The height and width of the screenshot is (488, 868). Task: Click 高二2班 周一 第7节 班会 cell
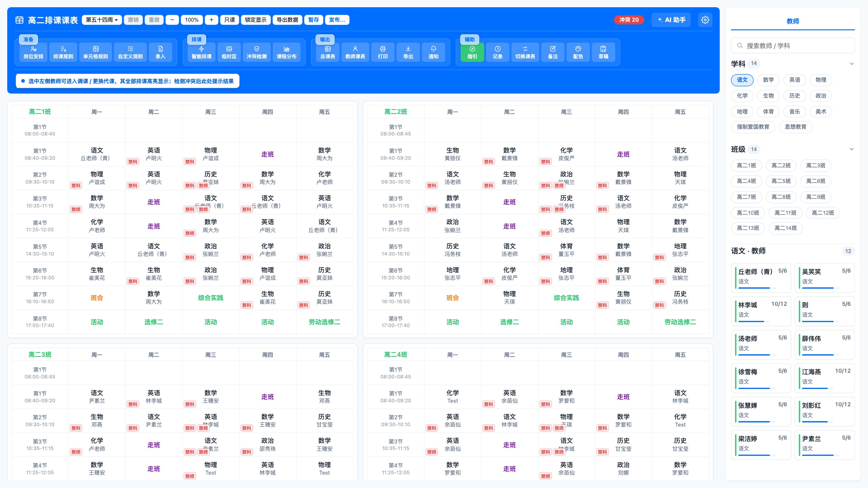[x=452, y=298]
